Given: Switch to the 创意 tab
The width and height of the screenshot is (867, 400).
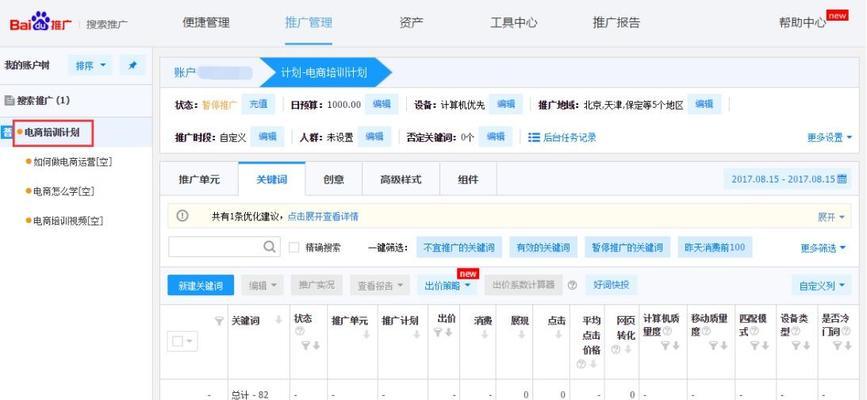Looking at the screenshot, I should coord(333,179).
